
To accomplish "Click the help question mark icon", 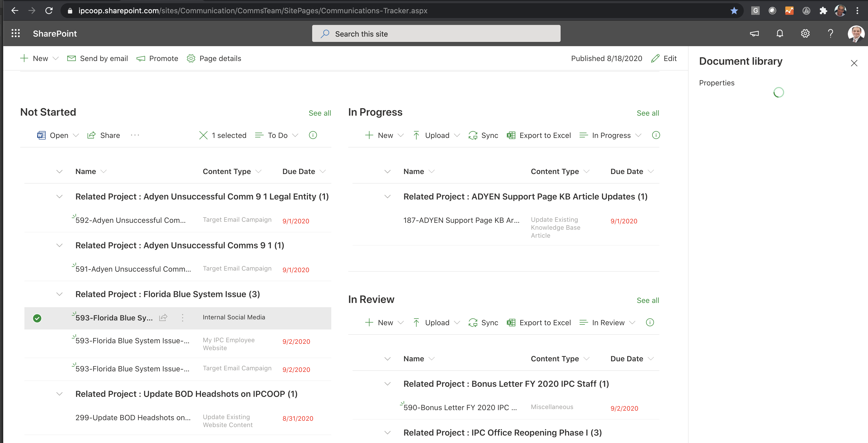I will (830, 33).
